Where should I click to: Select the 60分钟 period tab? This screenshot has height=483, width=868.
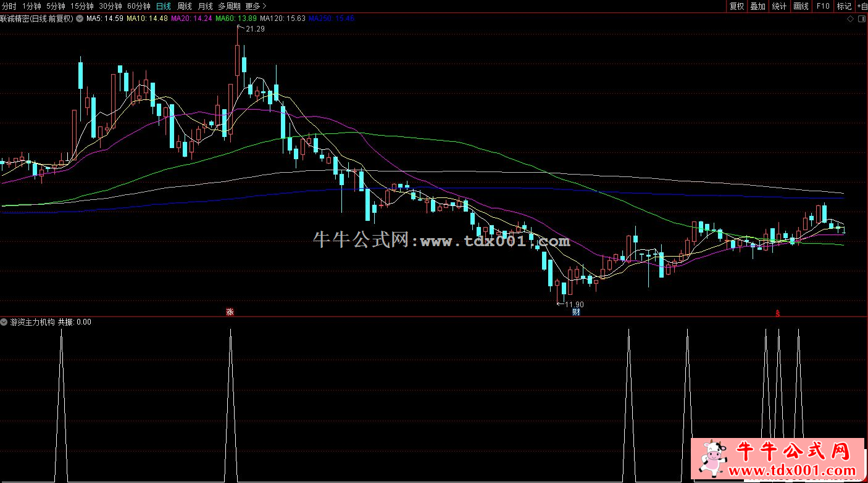pos(139,6)
